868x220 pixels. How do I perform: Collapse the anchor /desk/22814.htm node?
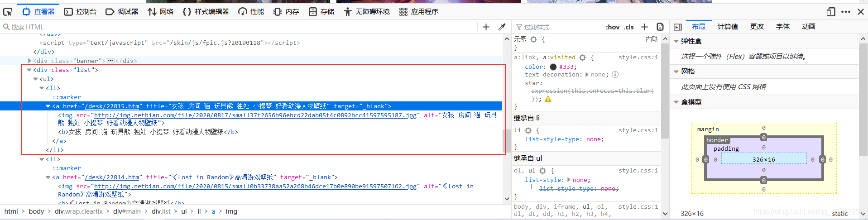coord(48,177)
